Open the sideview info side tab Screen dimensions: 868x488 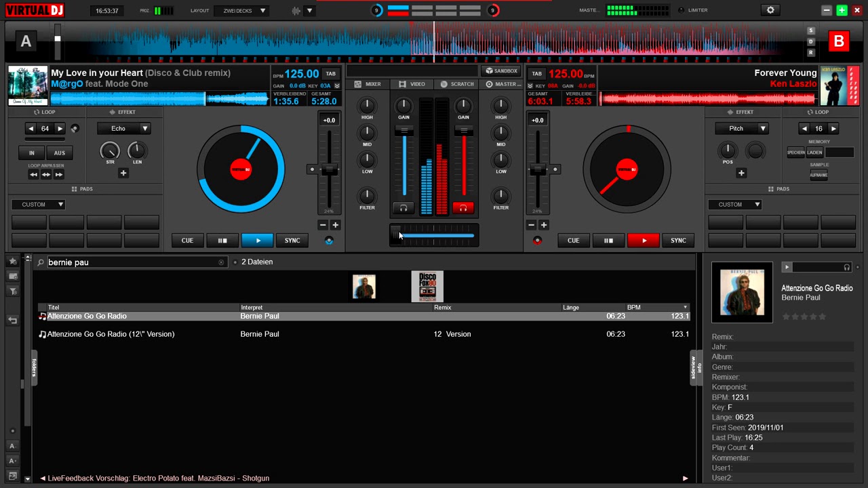[x=696, y=368]
